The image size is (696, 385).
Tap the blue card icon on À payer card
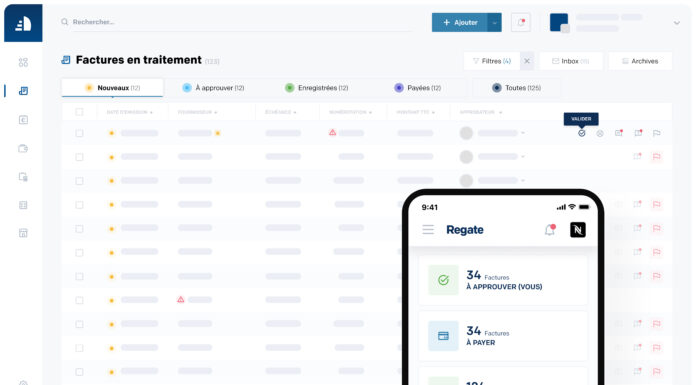443,336
